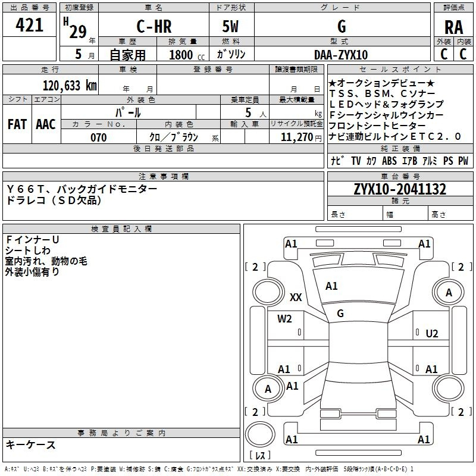Click the ★オークションデビュー★ sales point line
This screenshot has width=476, height=476.
coord(382,83)
